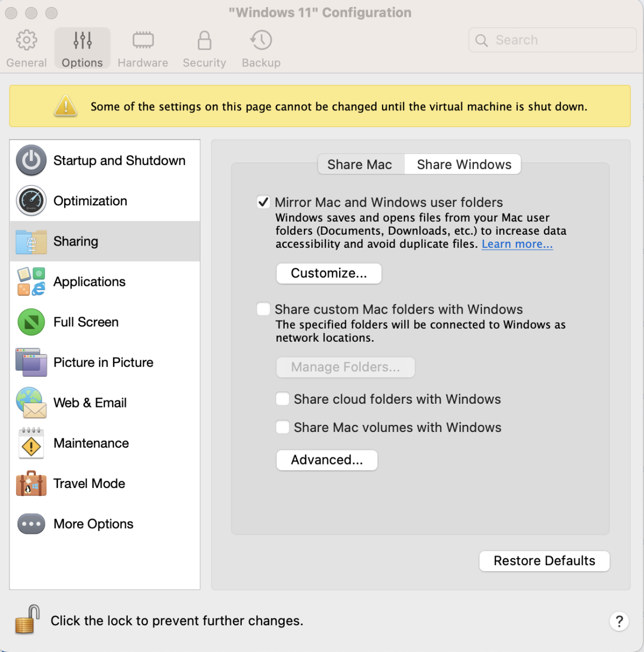Click inside the Search field

pyautogui.click(x=552, y=40)
